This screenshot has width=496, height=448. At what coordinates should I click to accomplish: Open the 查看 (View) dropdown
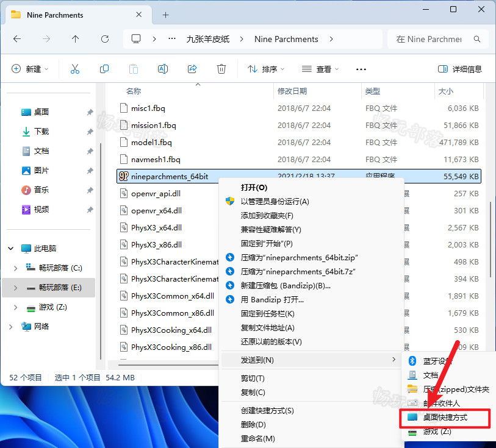320,69
